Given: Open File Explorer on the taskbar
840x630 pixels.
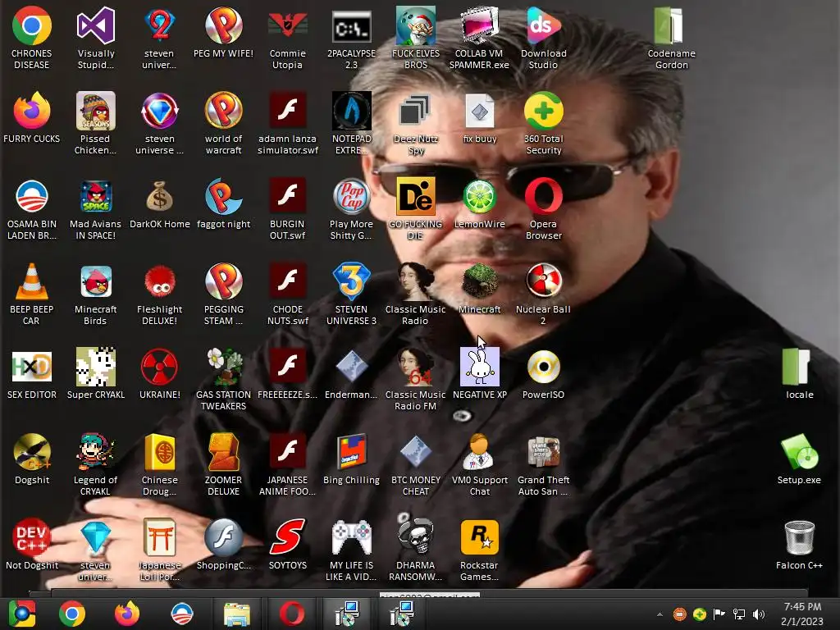Looking at the screenshot, I should coord(237,614).
